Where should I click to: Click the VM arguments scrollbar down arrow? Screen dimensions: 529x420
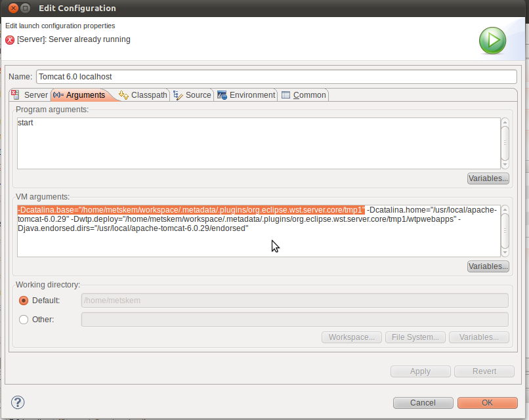click(505, 253)
